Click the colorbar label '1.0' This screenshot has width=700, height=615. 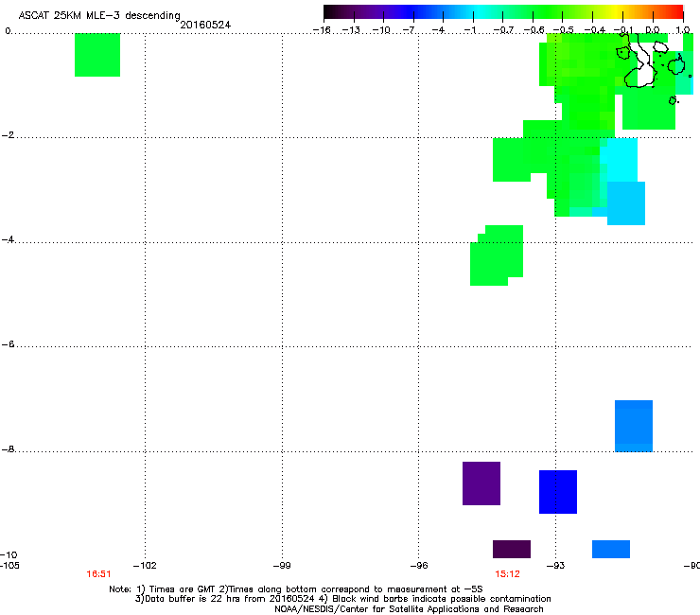click(x=683, y=30)
